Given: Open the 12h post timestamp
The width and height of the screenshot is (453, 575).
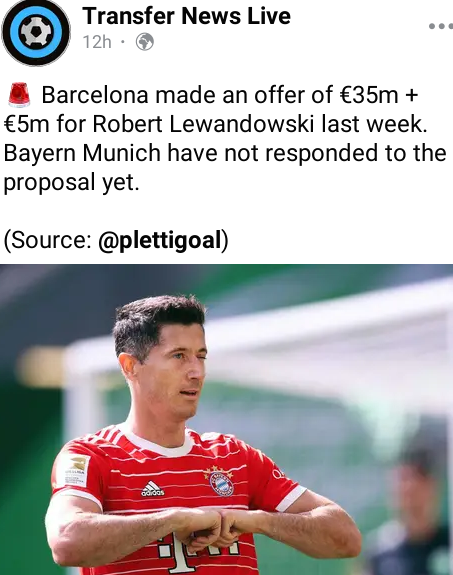Looking at the screenshot, I should coord(97,42).
